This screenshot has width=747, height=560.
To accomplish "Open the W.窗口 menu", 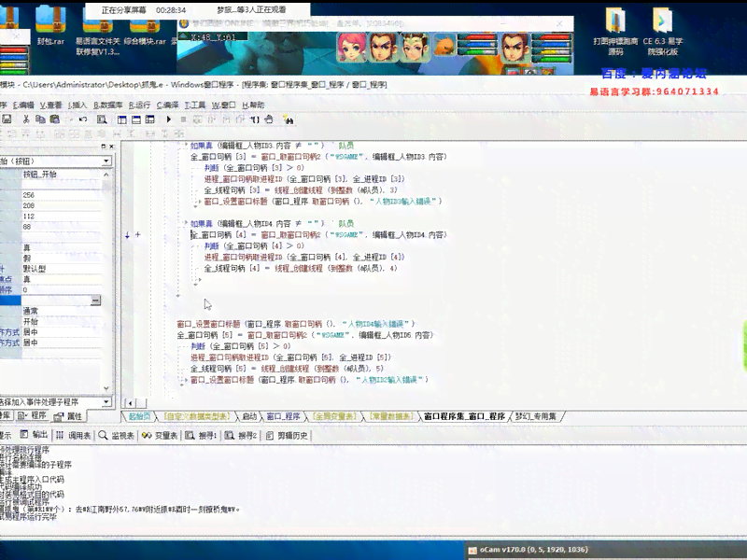I will 224,105.
